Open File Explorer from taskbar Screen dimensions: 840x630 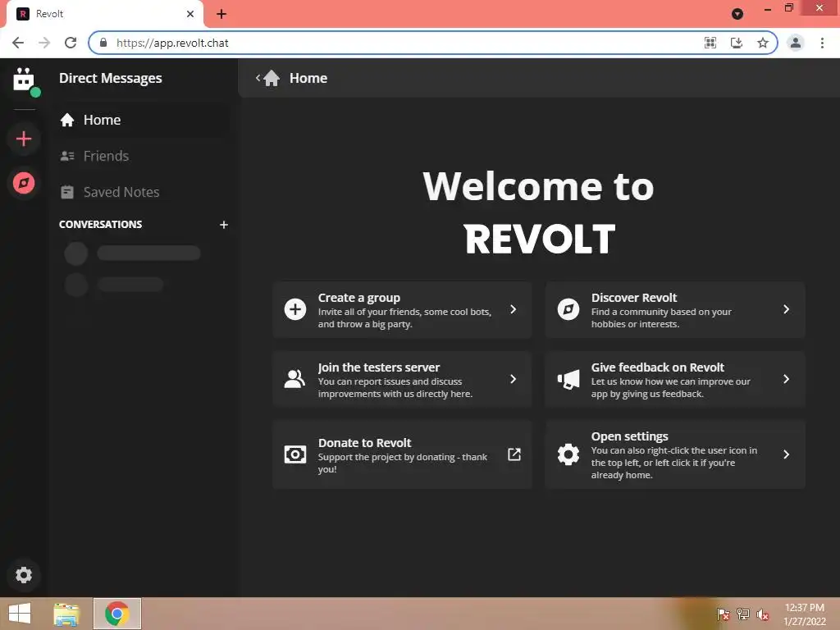click(x=66, y=614)
